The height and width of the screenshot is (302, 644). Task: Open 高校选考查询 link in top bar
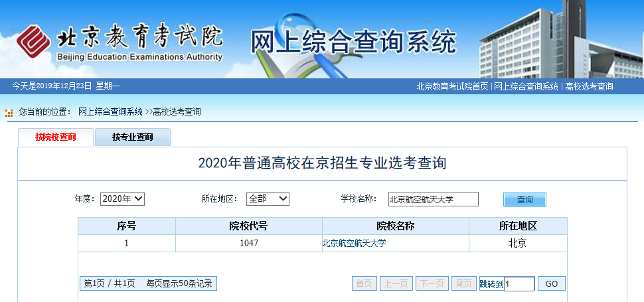pos(589,86)
